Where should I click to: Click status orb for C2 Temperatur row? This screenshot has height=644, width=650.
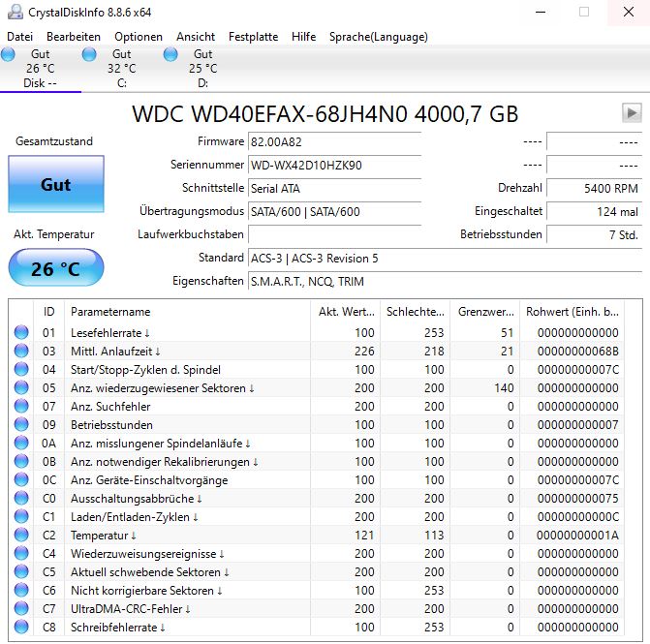21,535
